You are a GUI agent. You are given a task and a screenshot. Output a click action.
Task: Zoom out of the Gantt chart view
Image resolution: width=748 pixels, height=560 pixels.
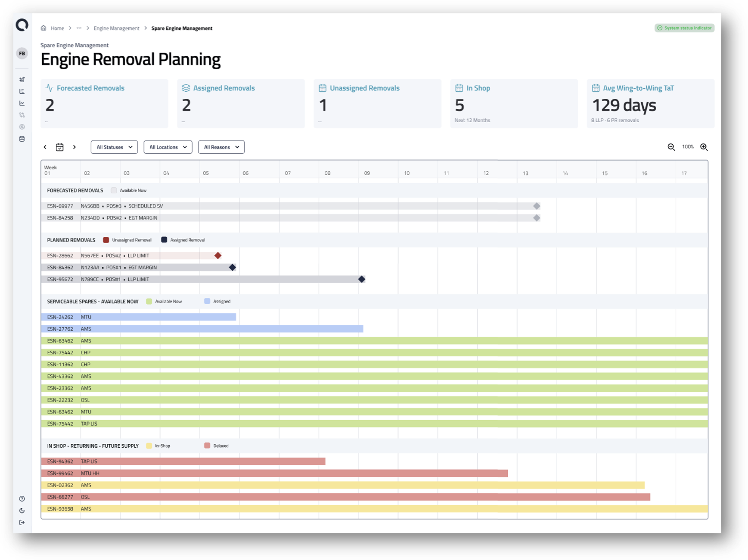tap(670, 147)
